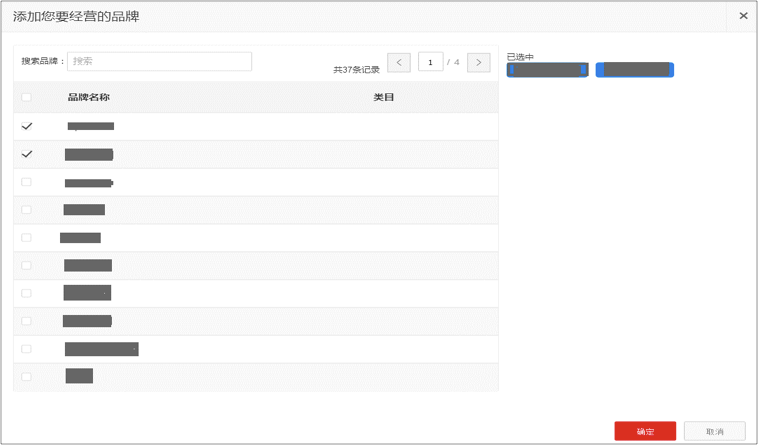This screenshot has height=445, width=758.
Task: Uncheck the second checked brand row
Action: point(27,154)
